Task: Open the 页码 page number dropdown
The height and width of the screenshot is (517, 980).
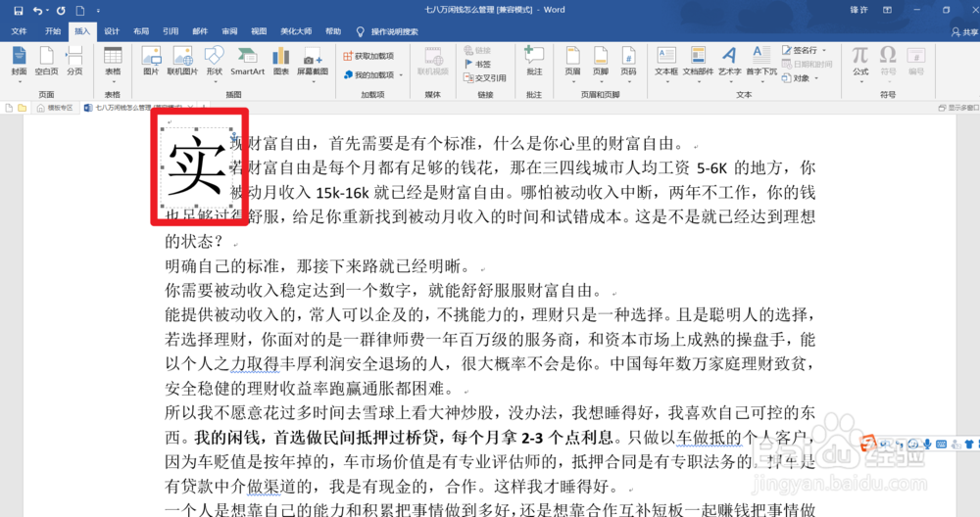Action: click(628, 64)
